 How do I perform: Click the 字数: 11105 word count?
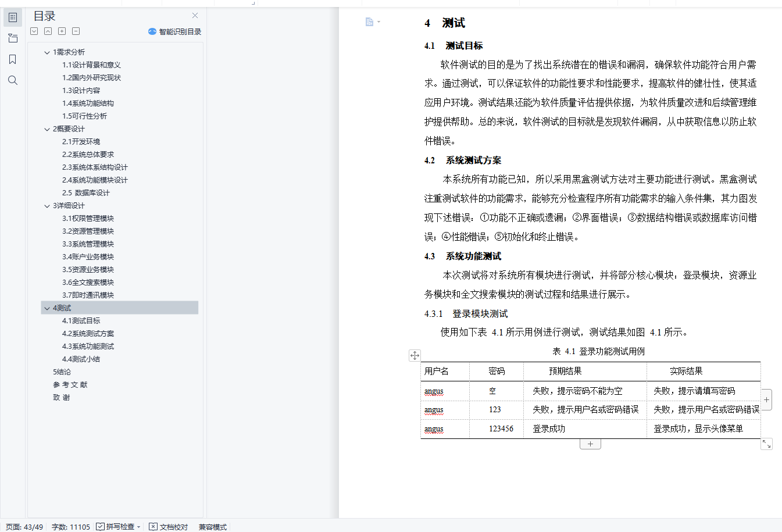click(71, 527)
